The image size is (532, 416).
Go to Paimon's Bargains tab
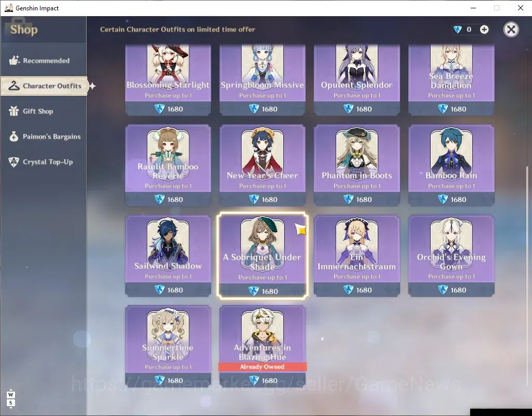point(44,137)
